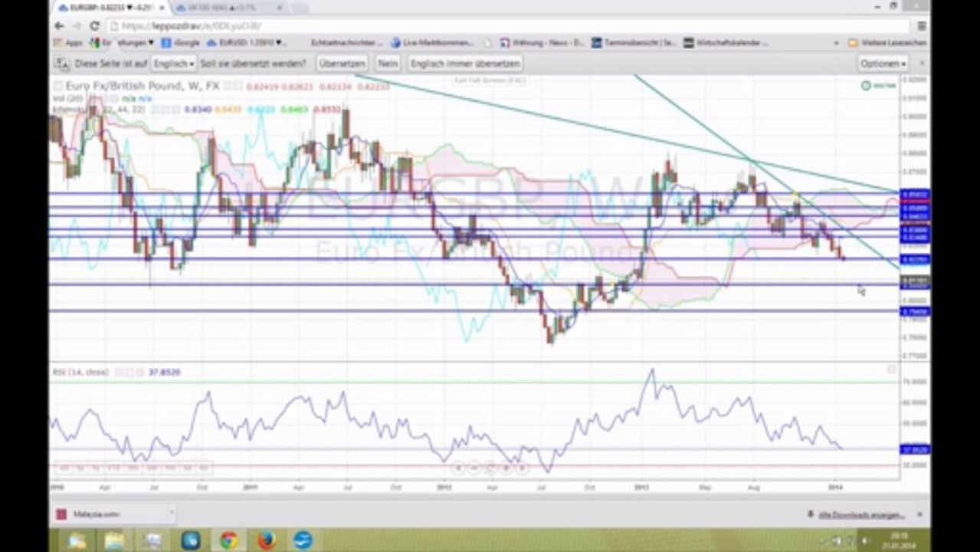The height and width of the screenshot is (552, 980).
Task: Click the green status badge top-right of chart
Action: (x=878, y=85)
